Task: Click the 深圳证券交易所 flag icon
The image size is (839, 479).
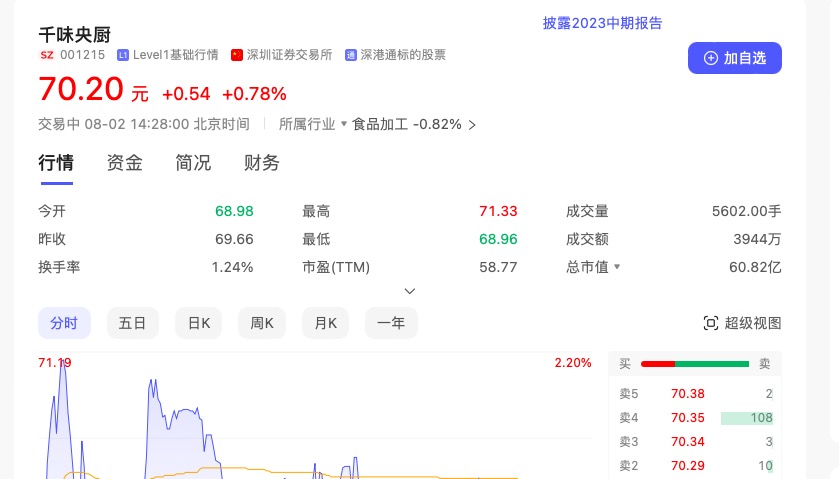Action: click(236, 55)
